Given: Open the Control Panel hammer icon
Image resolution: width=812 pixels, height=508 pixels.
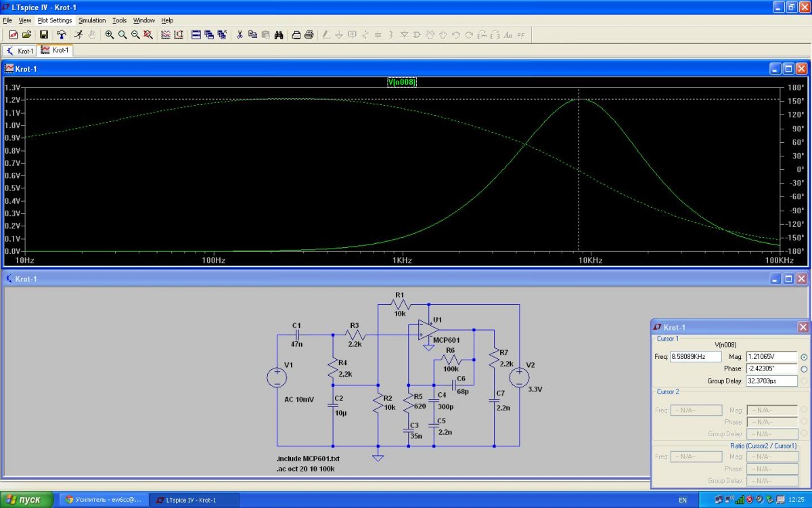Looking at the screenshot, I should pos(62,35).
